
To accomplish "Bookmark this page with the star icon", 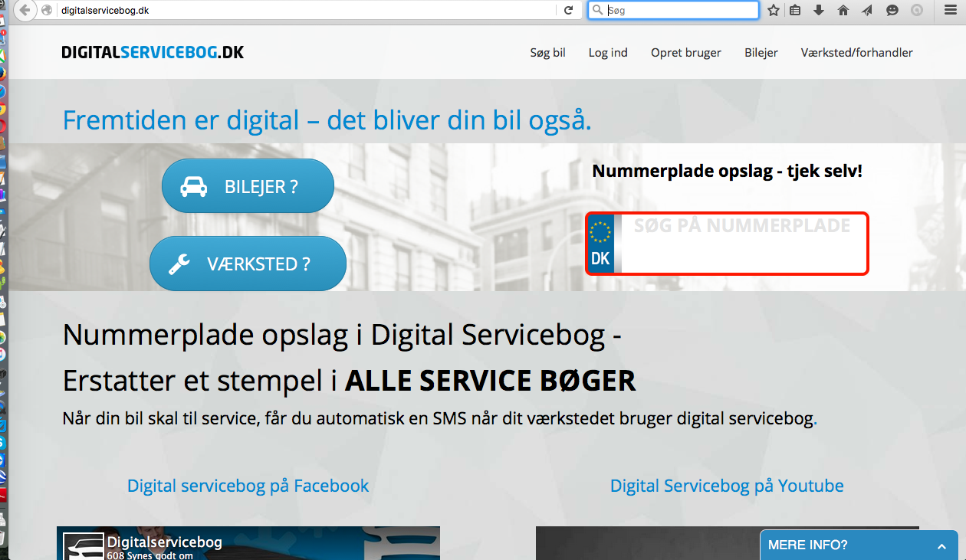I will [774, 10].
